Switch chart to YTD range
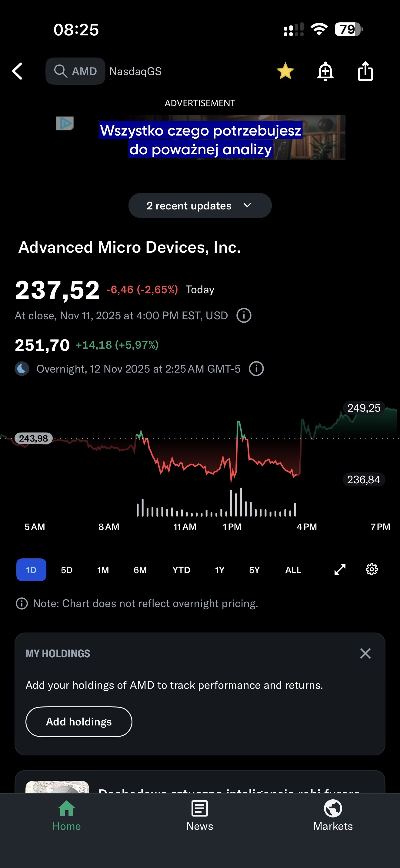This screenshot has width=400, height=868. [x=181, y=570]
